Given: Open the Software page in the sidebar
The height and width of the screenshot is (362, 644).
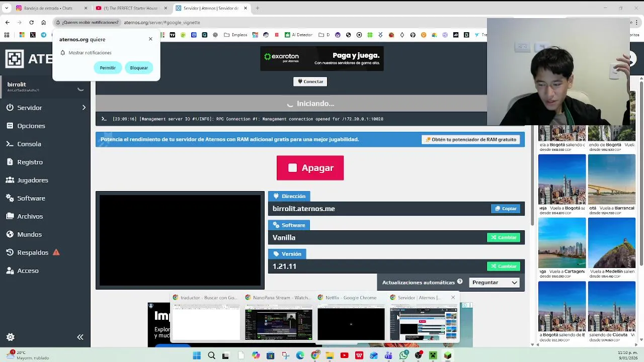Looking at the screenshot, I should coord(31,198).
